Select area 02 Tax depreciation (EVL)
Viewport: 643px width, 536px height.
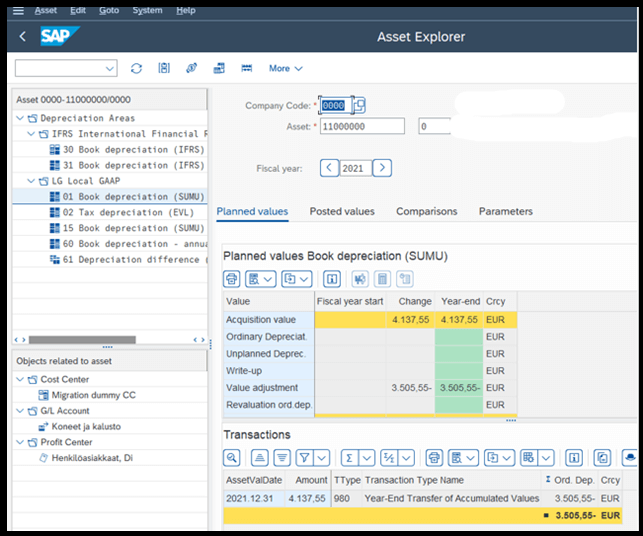coord(122,212)
